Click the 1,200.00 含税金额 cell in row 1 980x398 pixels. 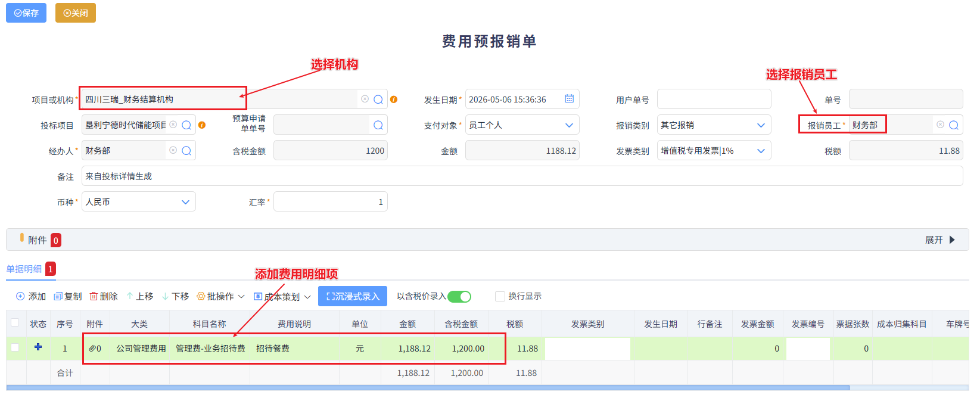click(462, 349)
